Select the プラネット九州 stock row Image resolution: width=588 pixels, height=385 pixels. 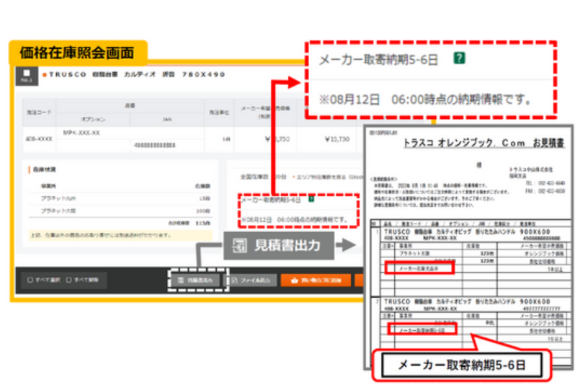click(x=120, y=198)
